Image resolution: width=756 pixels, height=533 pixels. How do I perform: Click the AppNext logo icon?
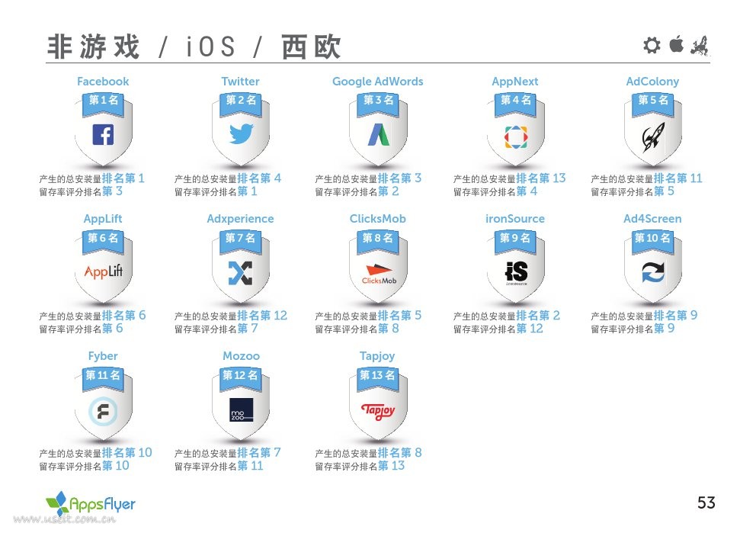coord(516,137)
